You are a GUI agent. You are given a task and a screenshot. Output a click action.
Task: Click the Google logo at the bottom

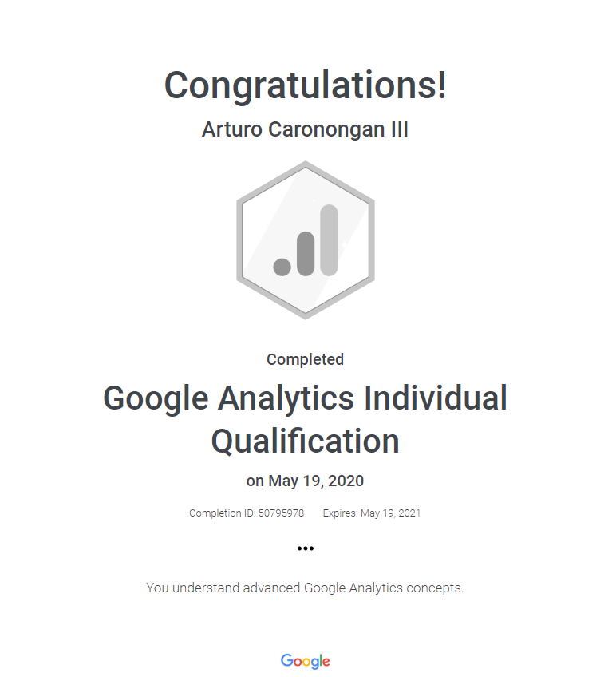pos(306,661)
